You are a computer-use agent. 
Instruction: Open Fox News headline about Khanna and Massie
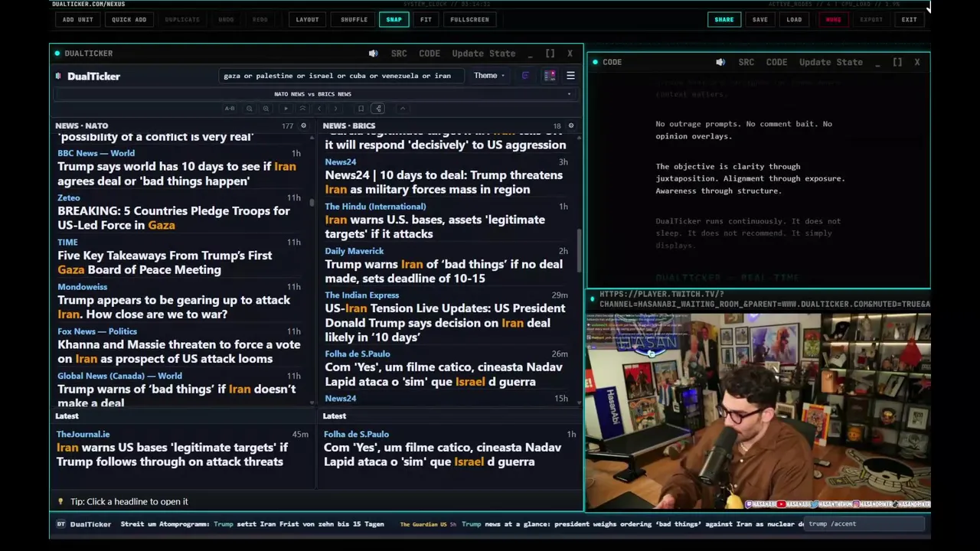tap(178, 351)
